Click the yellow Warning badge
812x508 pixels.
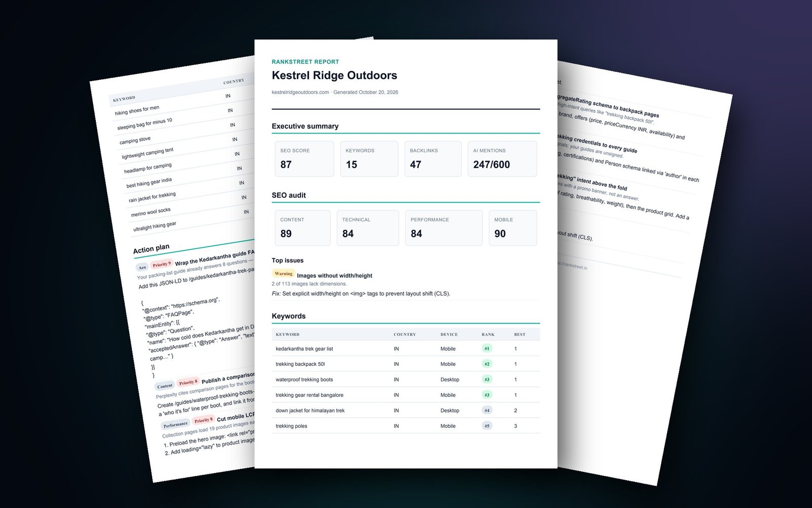pos(283,274)
